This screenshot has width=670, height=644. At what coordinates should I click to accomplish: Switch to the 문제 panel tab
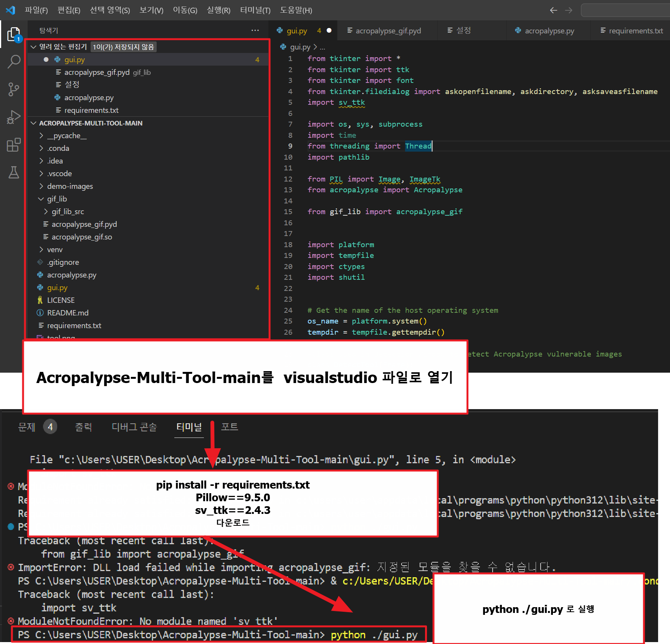tap(26, 427)
